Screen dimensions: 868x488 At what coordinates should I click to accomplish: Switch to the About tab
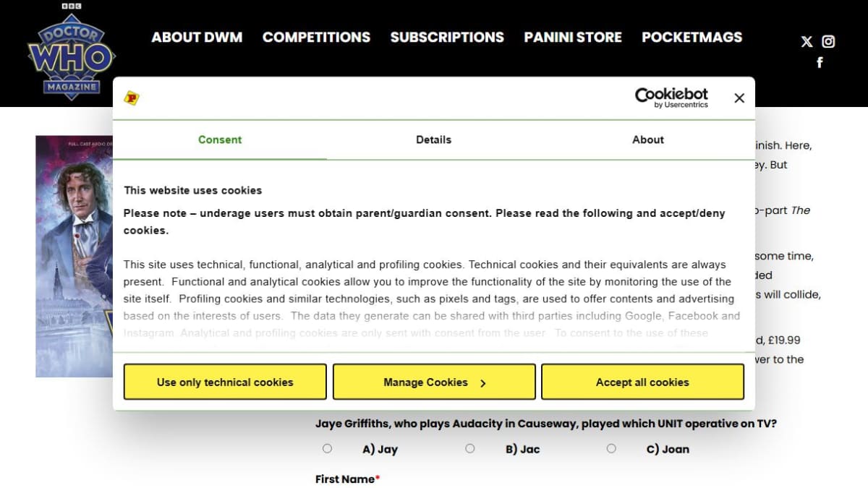click(648, 140)
